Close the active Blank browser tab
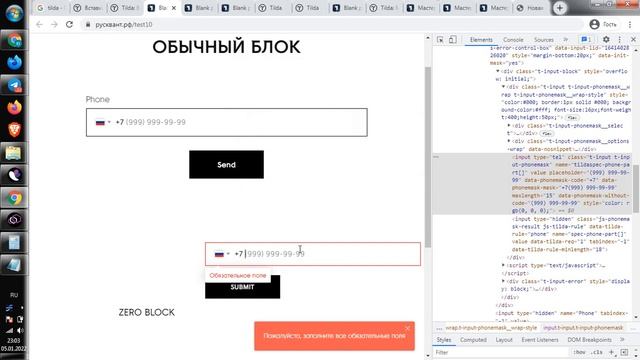Screen dimensions: 640x360 pyautogui.click(x=173, y=8)
